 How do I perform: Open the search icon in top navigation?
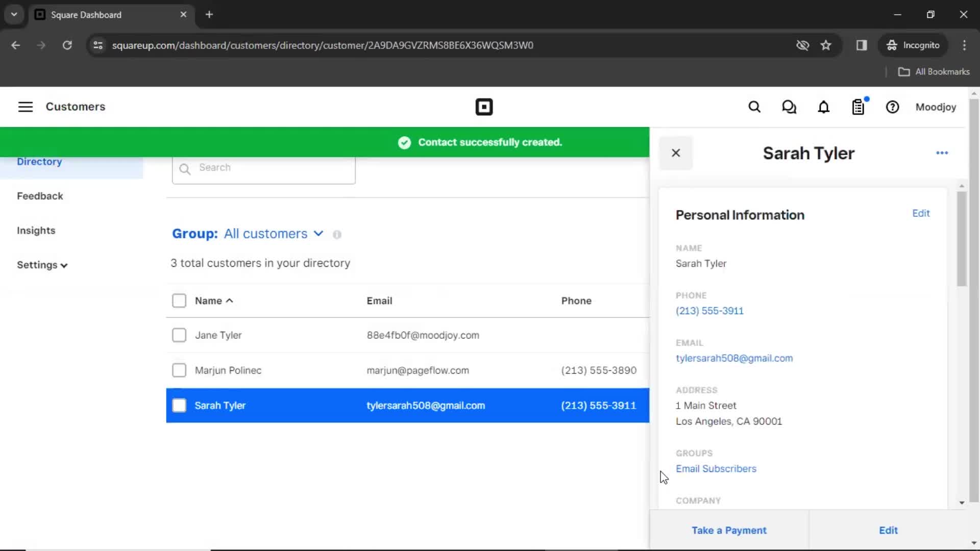(x=754, y=107)
